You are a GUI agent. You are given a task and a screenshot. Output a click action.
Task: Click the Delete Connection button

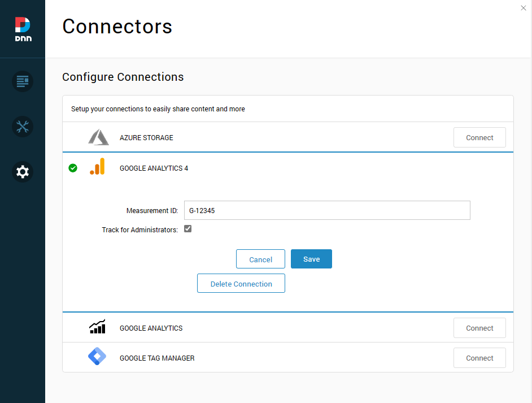pos(241,284)
